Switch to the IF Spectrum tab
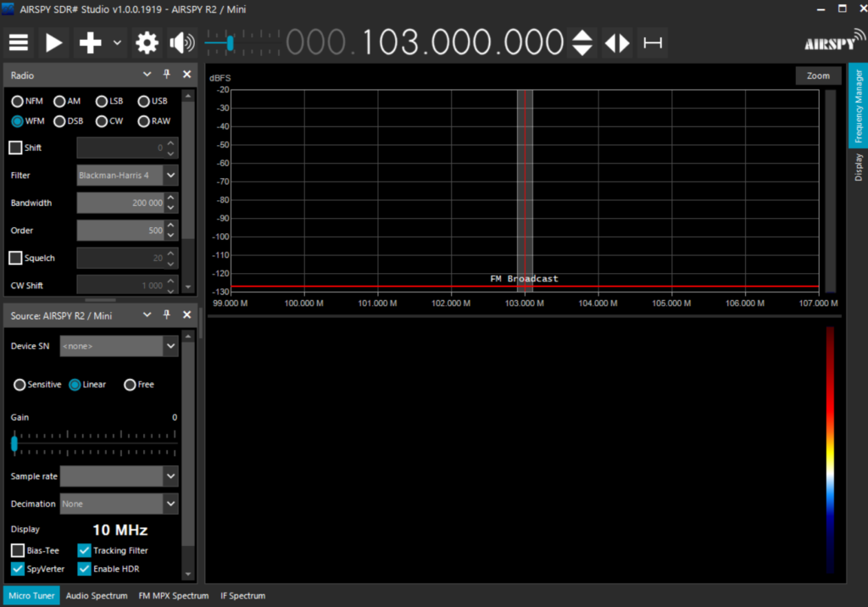Viewport: 868px width, 607px height. (242, 595)
